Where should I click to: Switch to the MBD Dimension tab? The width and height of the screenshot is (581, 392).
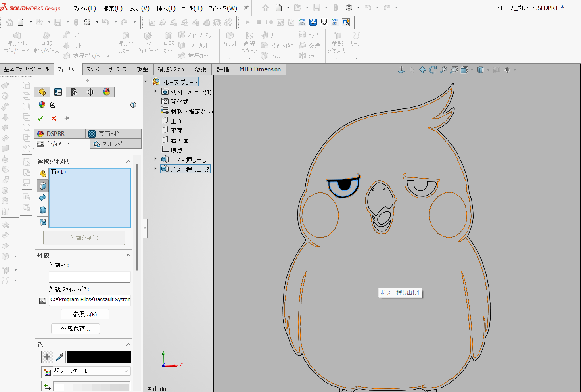point(260,69)
